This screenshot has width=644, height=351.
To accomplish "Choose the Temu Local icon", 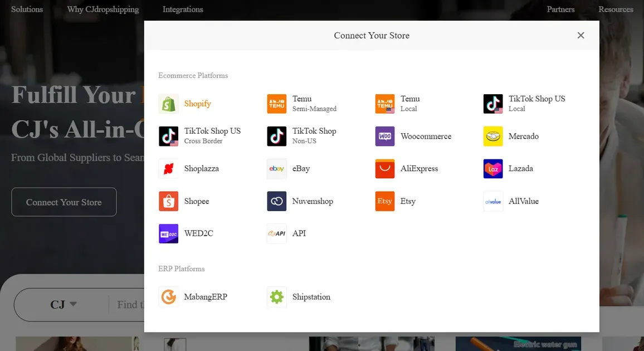I will [x=385, y=104].
